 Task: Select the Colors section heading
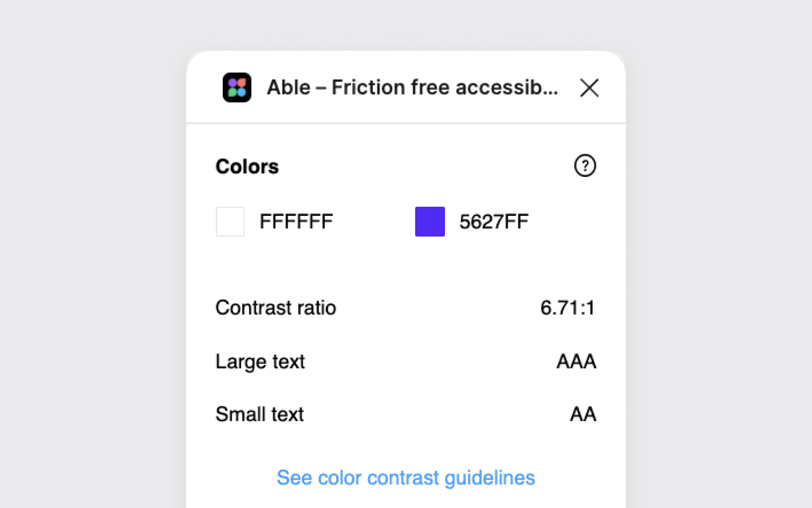coord(247,166)
